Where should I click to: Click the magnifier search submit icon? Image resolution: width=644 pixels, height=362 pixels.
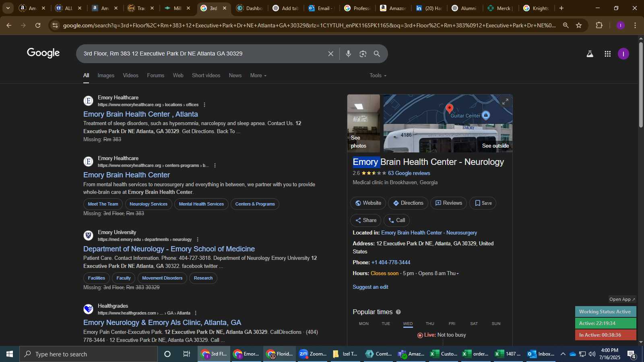point(377,53)
